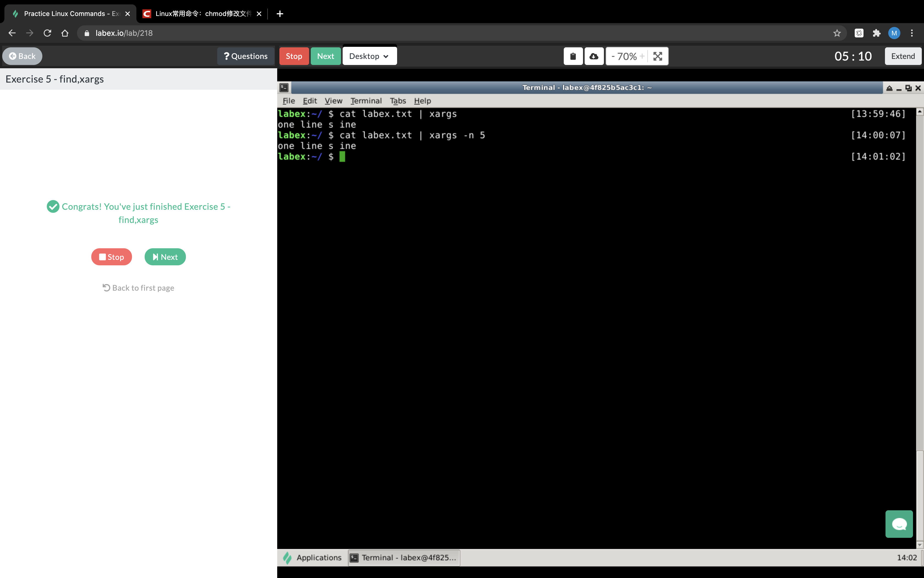Click the terminal scrollbar up arrow

point(920,112)
